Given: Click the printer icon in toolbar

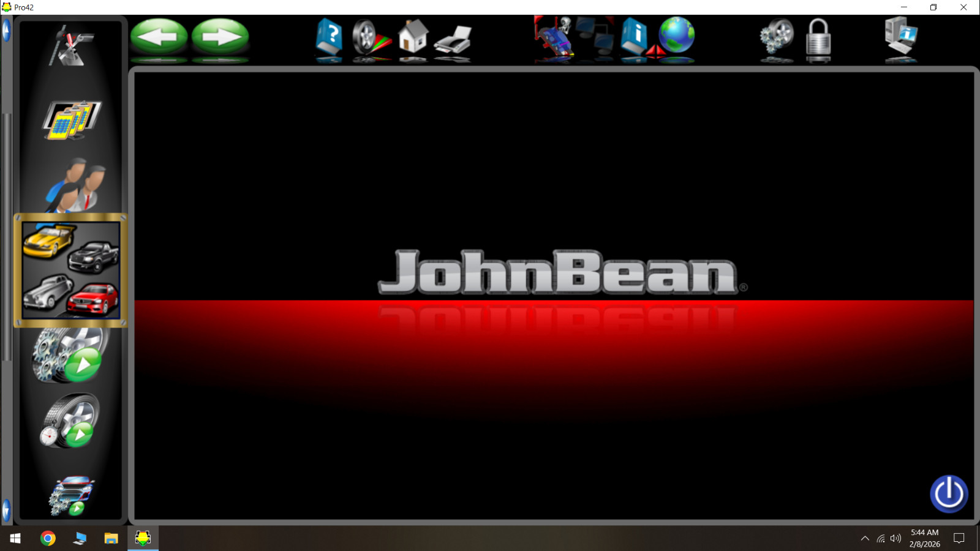Looking at the screenshot, I should [x=453, y=39].
